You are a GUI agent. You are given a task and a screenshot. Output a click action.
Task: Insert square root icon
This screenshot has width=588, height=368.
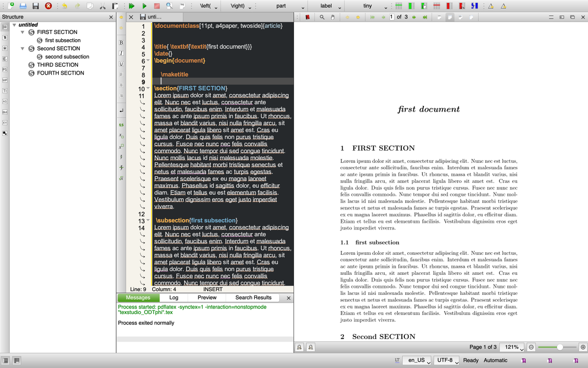pos(121,178)
